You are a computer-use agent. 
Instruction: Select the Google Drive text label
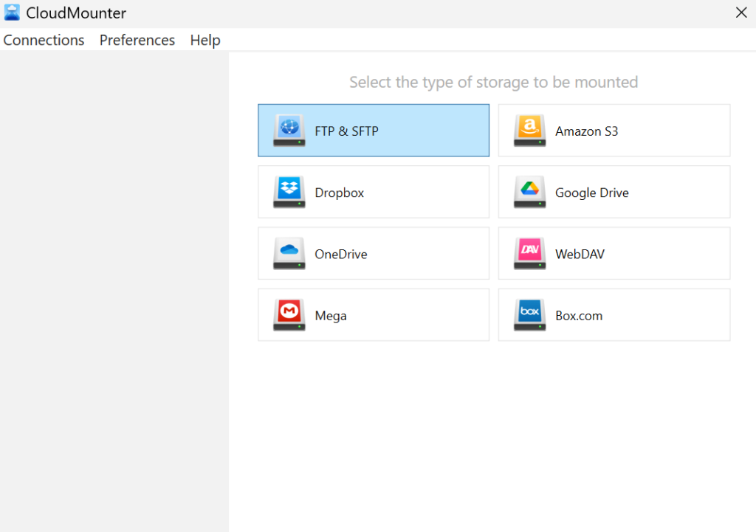[591, 193]
